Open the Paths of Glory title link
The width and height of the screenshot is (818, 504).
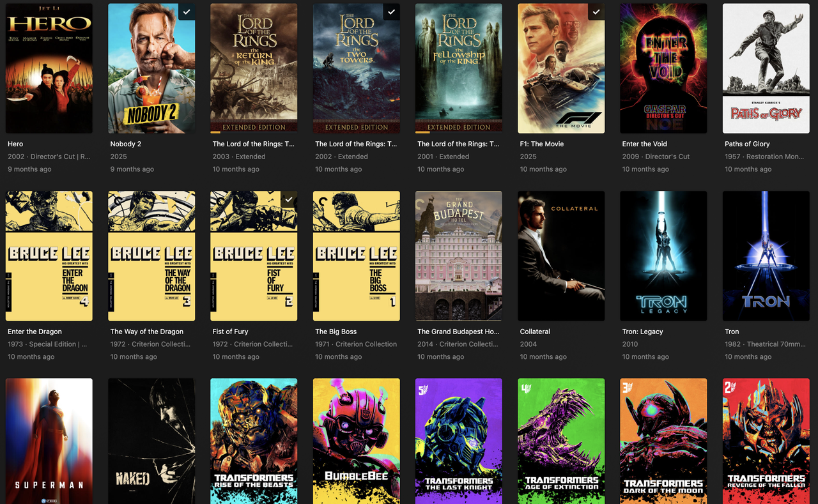coord(747,144)
